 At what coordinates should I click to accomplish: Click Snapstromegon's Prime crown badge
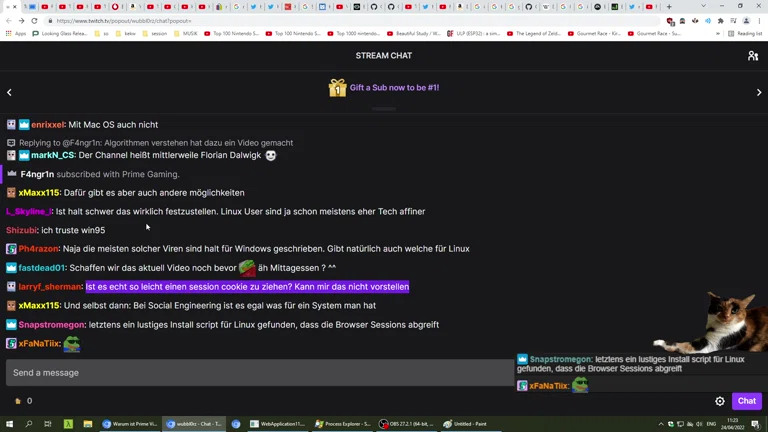(x=11, y=325)
